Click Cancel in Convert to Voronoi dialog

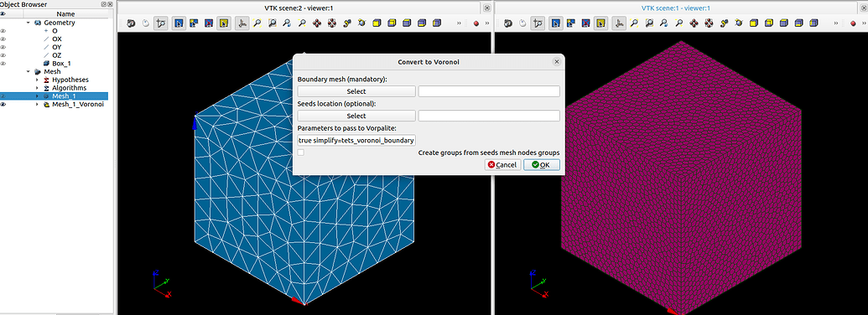[502, 165]
